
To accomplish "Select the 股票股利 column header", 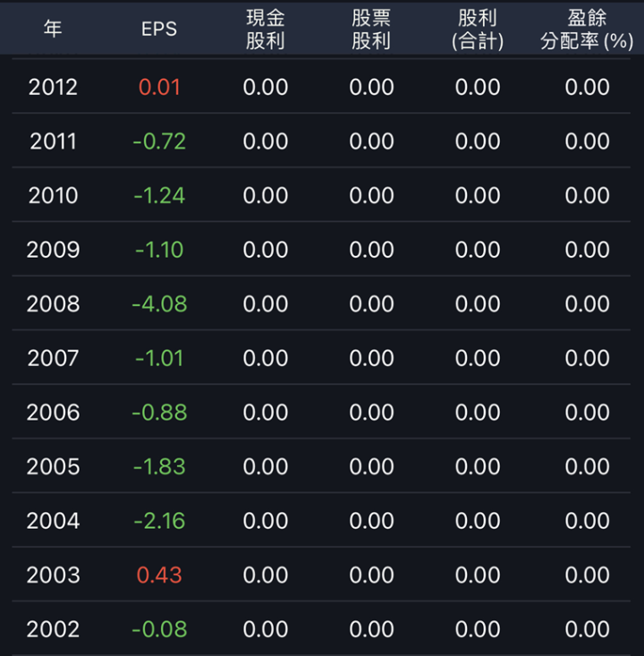I will [371, 30].
